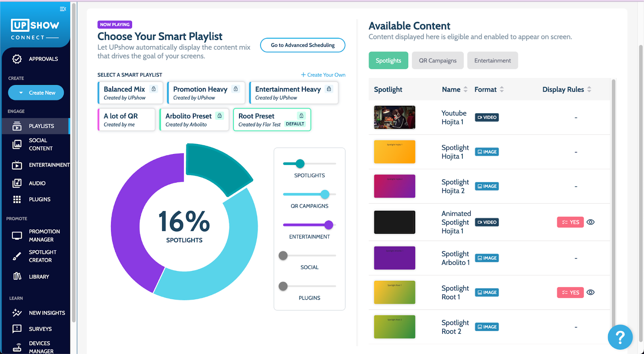This screenshot has width=644, height=354.
Task: Click the Plugins grid icon
Action: [17, 200]
